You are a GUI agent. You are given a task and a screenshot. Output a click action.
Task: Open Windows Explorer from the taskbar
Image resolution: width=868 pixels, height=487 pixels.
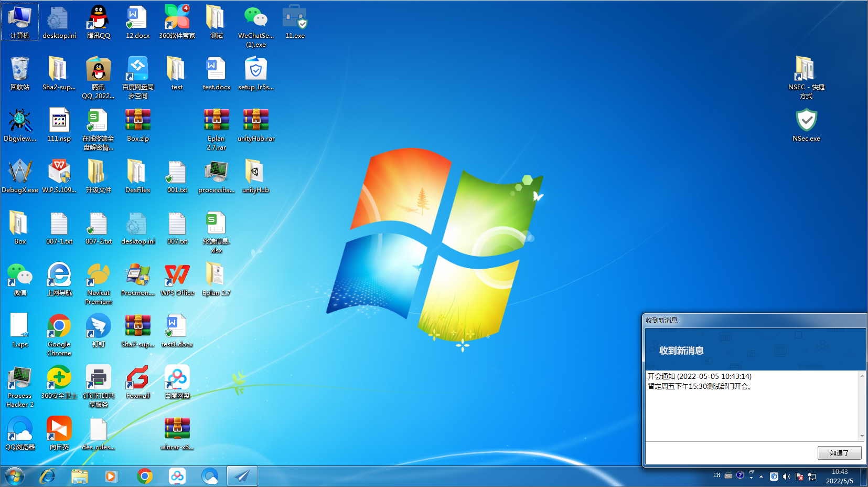coord(80,477)
